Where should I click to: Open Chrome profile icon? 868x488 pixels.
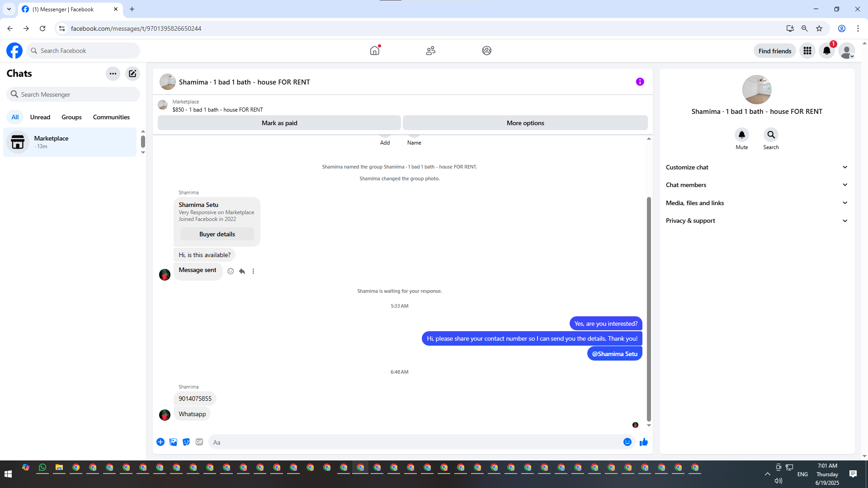point(842,28)
